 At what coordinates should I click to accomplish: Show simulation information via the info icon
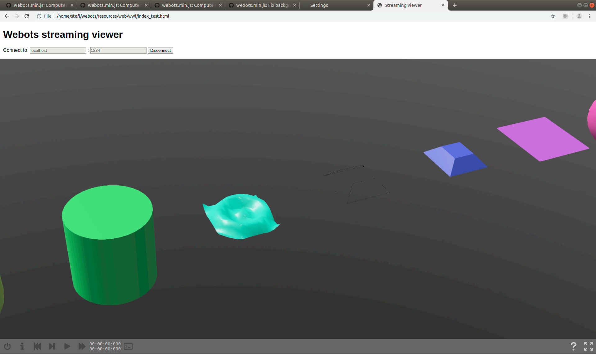pyautogui.click(x=22, y=346)
